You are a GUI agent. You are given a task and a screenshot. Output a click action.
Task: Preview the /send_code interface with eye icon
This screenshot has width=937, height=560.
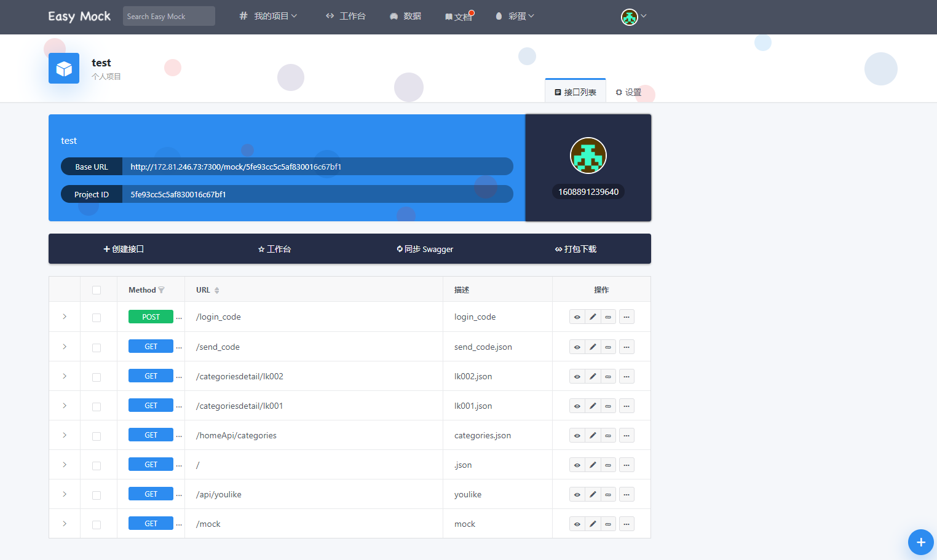click(x=577, y=347)
